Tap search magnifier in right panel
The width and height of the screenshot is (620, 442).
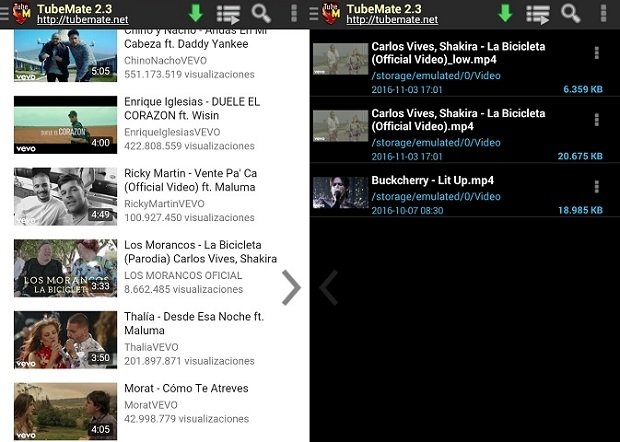(x=571, y=13)
